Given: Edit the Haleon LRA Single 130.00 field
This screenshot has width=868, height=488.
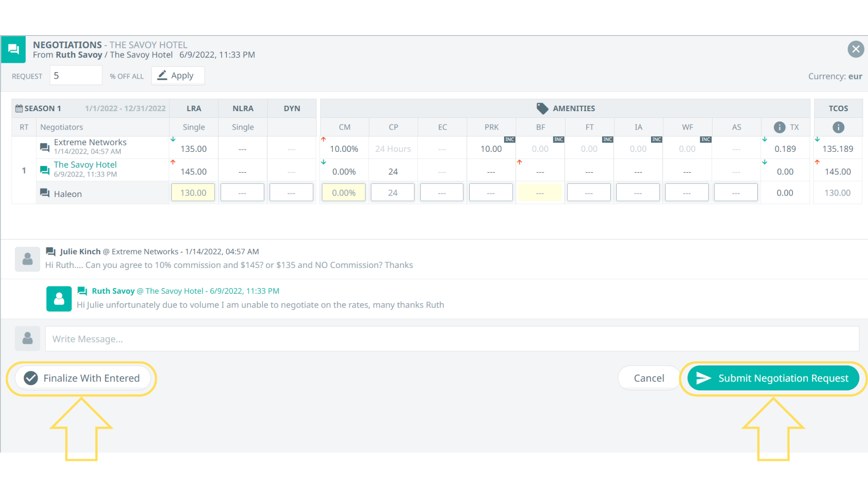Looking at the screenshot, I should pos(193,193).
